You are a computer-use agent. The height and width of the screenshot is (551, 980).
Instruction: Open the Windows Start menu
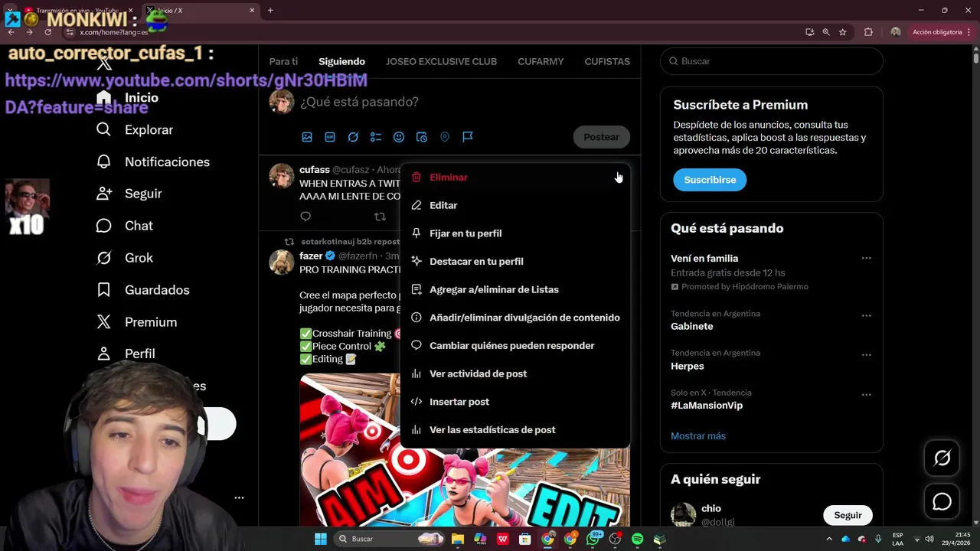(x=321, y=539)
